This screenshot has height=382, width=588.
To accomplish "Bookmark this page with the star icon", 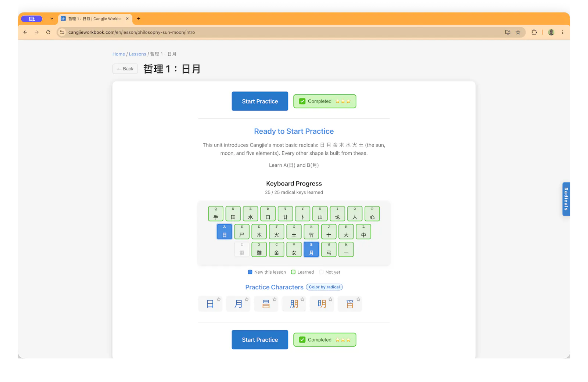I will pos(518,32).
